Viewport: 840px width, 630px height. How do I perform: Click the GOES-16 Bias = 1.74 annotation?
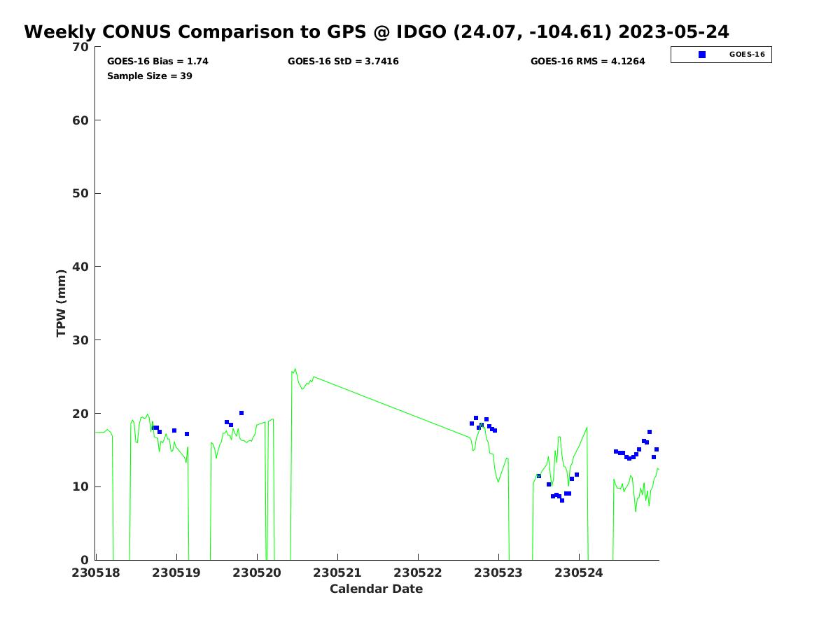click(x=157, y=62)
